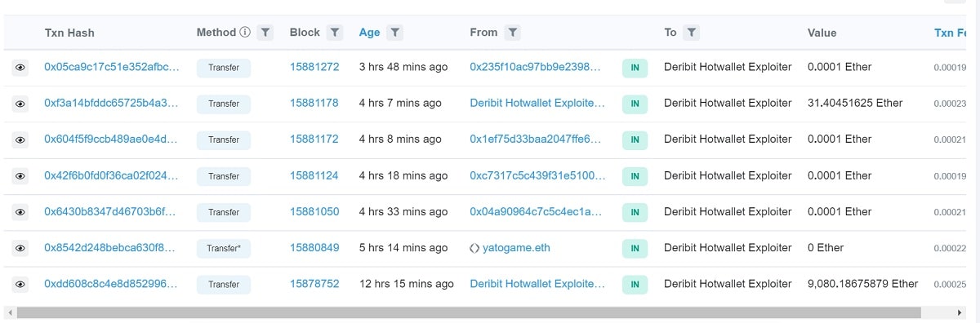Click the info icon next to Method

244,33
